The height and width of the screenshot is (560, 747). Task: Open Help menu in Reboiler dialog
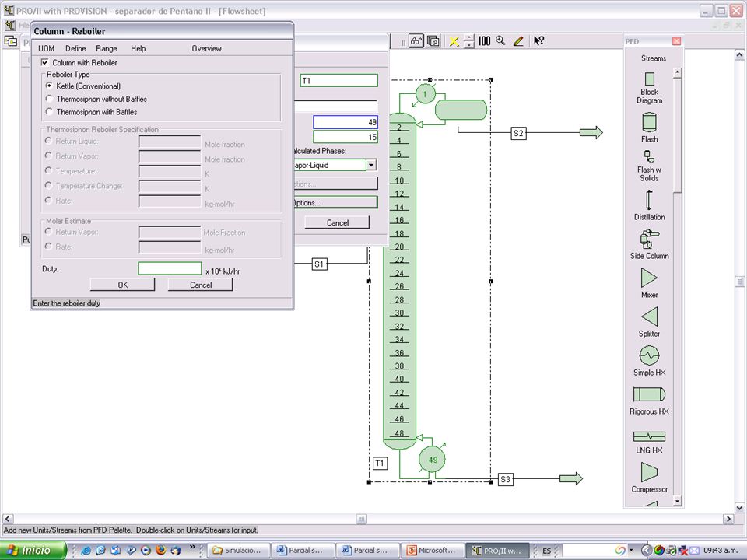139,48
